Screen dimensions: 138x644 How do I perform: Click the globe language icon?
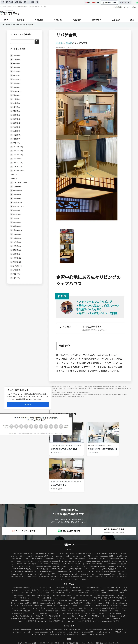(121, 2)
